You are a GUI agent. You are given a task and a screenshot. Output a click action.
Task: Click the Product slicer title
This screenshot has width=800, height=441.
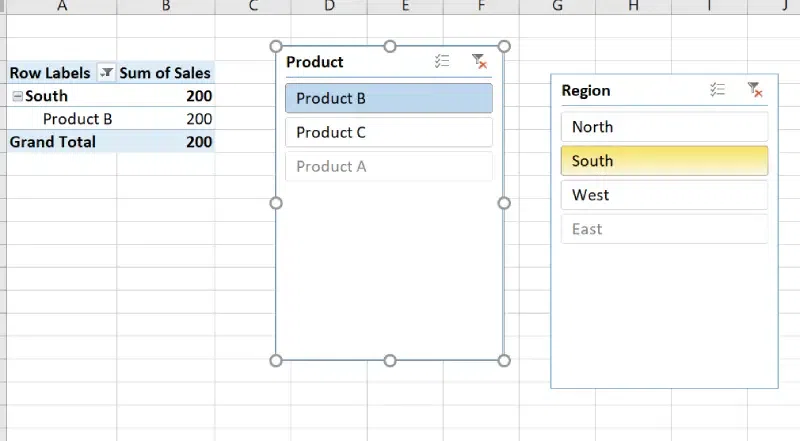pyautogui.click(x=315, y=62)
